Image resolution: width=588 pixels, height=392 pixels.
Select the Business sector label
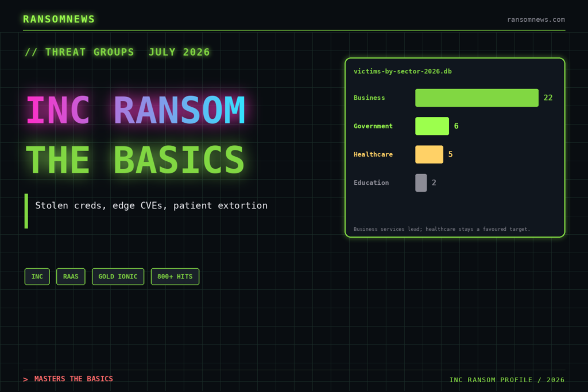[369, 98]
